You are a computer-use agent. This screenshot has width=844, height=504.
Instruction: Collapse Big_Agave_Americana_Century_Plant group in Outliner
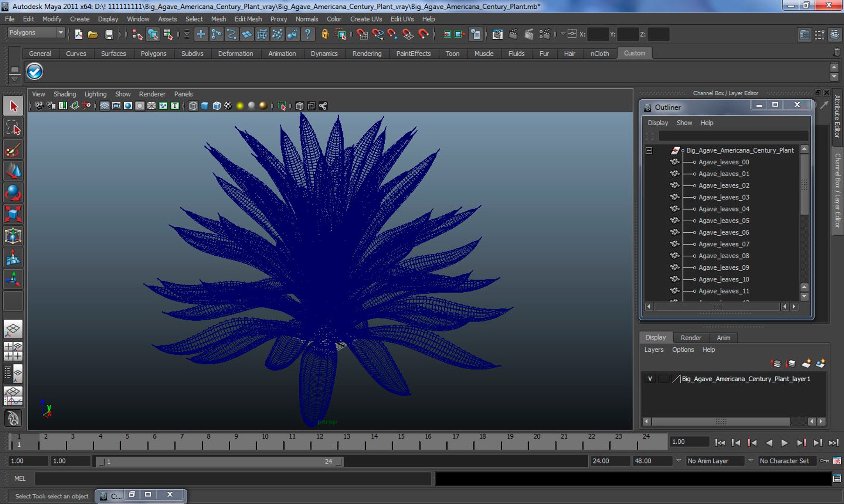649,150
